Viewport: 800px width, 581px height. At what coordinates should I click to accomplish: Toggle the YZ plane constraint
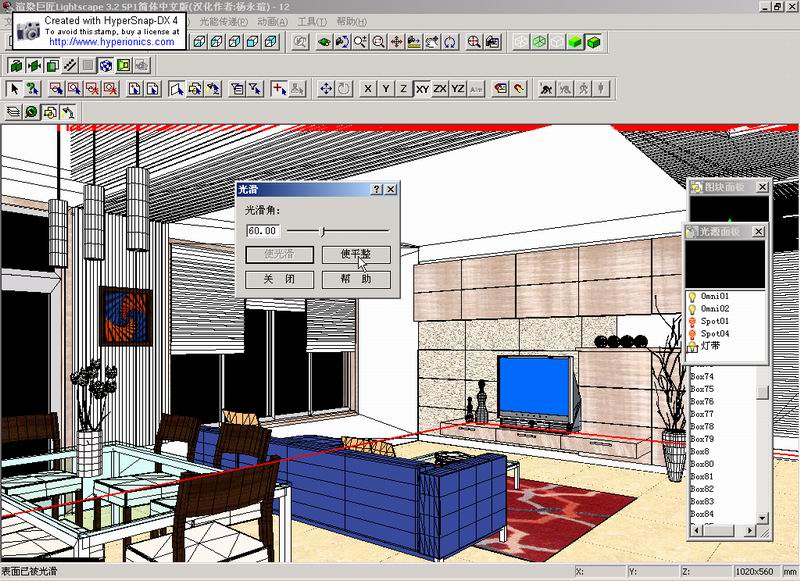(458, 89)
